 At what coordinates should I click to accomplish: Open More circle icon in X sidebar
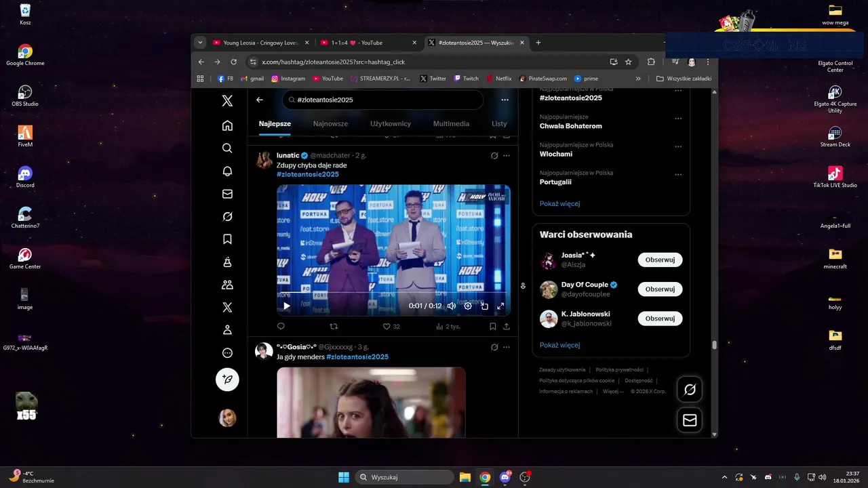(x=227, y=353)
